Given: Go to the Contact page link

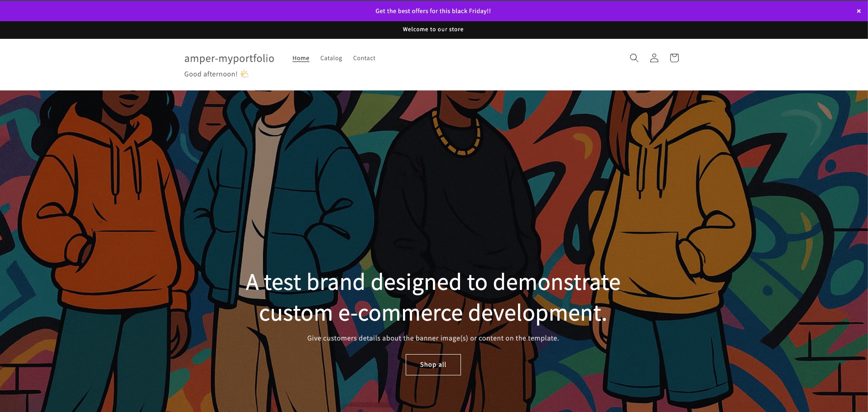Looking at the screenshot, I should point(364,58).
